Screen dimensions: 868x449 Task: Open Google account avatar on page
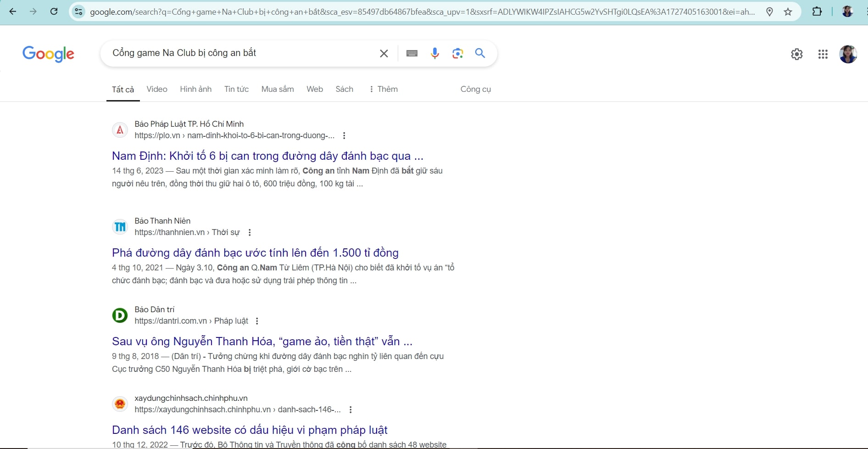point(848,54)
